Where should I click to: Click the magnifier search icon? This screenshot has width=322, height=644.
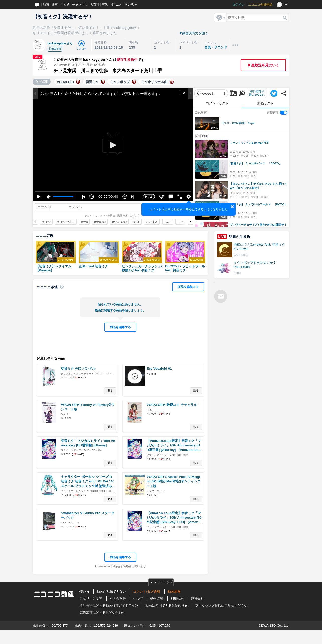[x=285, y=18]
